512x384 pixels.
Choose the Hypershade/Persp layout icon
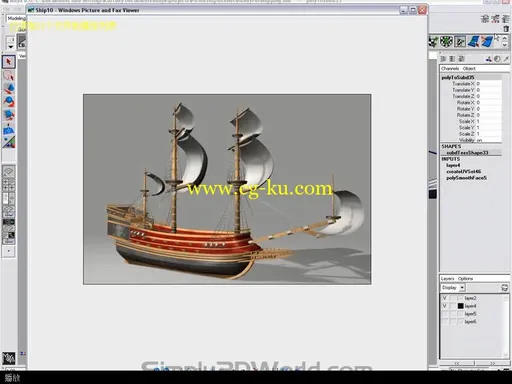pyautogui.click(x=9, y=224)
